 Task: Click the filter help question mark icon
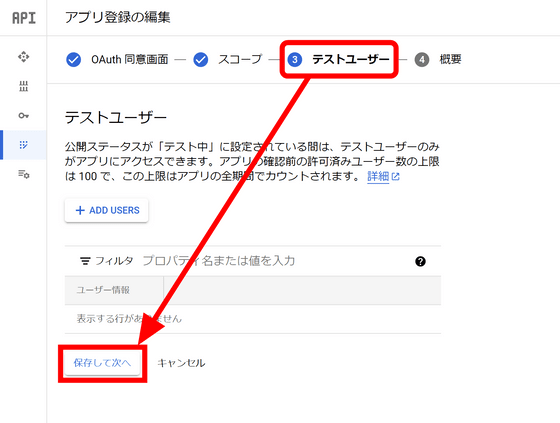point(420,262)
